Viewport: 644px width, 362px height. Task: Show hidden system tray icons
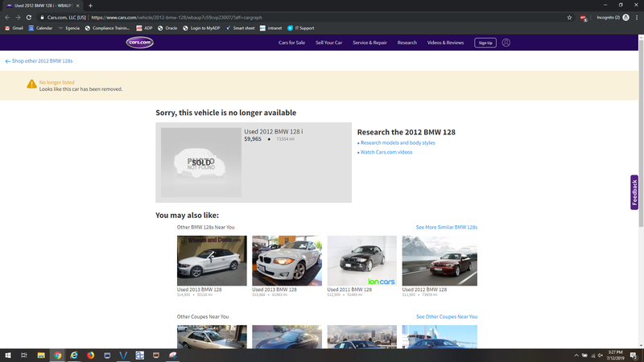(x=576, y=356)
